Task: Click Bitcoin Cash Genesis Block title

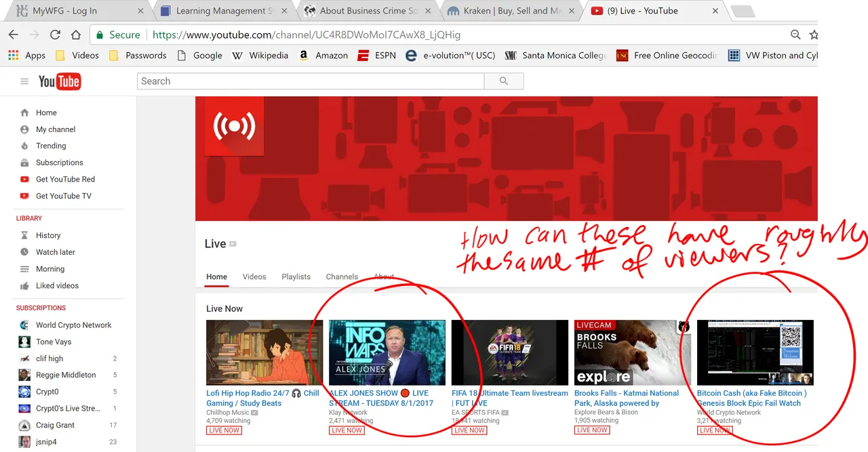Action: click(x=752, y=398)
